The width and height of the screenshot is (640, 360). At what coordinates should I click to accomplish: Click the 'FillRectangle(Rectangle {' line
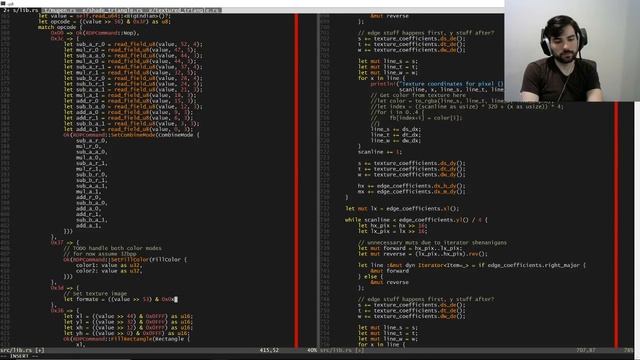[127, 339]
